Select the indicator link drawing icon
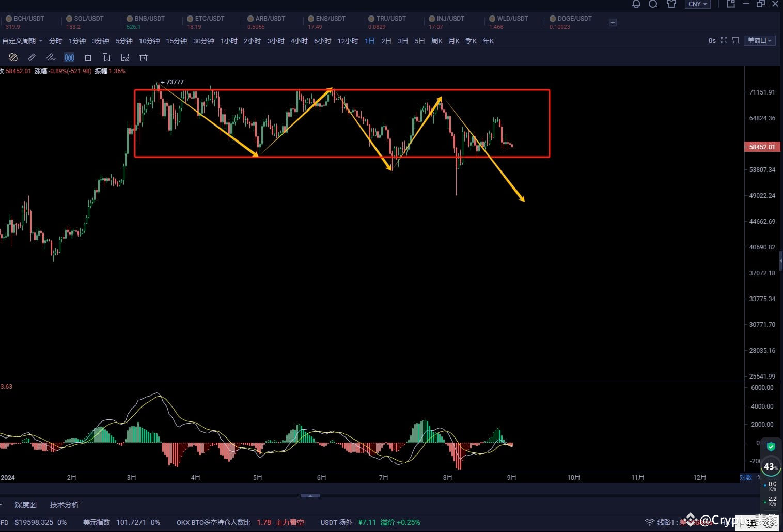The height and width of the screenshot is (532, 783). (x=13, y=57)
